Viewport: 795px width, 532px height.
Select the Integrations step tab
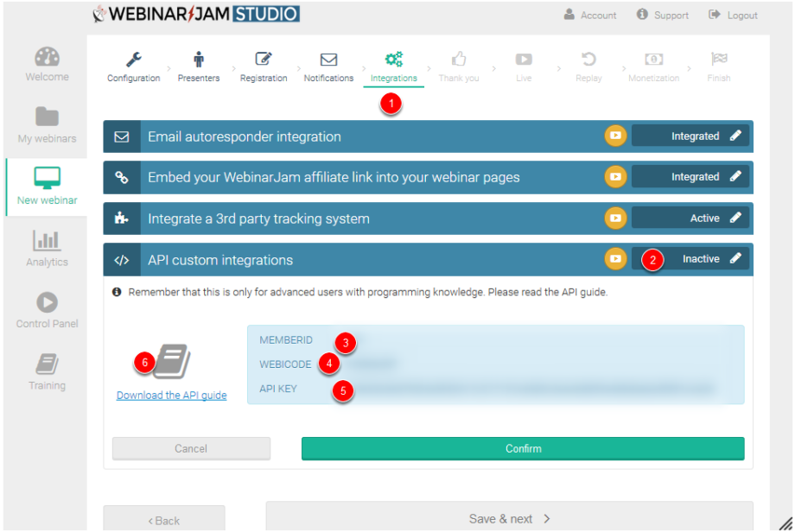(394, 67)
